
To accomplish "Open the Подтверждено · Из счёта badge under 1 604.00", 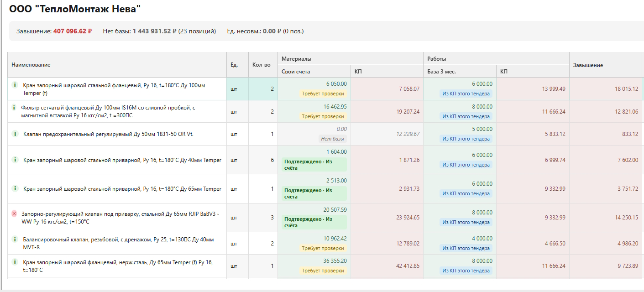I will click(314, 165).
